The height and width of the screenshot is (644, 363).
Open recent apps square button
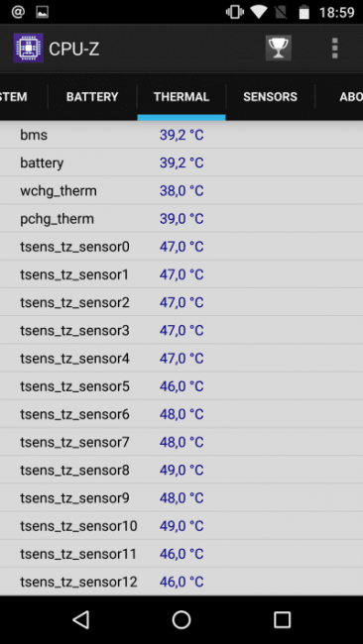[x=282, y=620]
